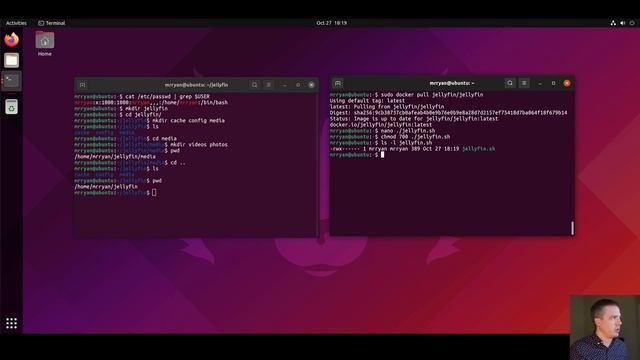Click 'chmod 700 ./jellyfin.sh' command
Image resolution: width=640 pixels, height=360 pixels.
click(416, 137)
